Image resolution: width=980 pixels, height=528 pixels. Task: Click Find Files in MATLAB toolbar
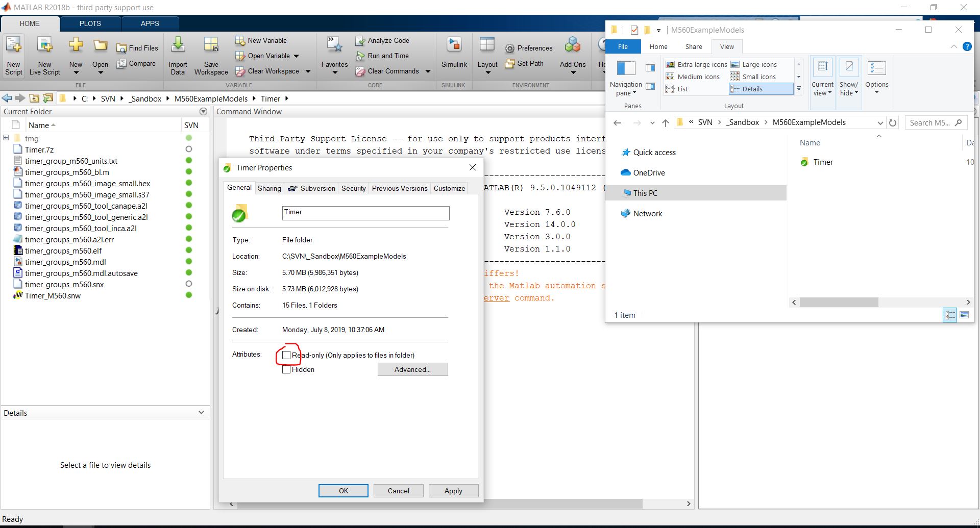137,48
